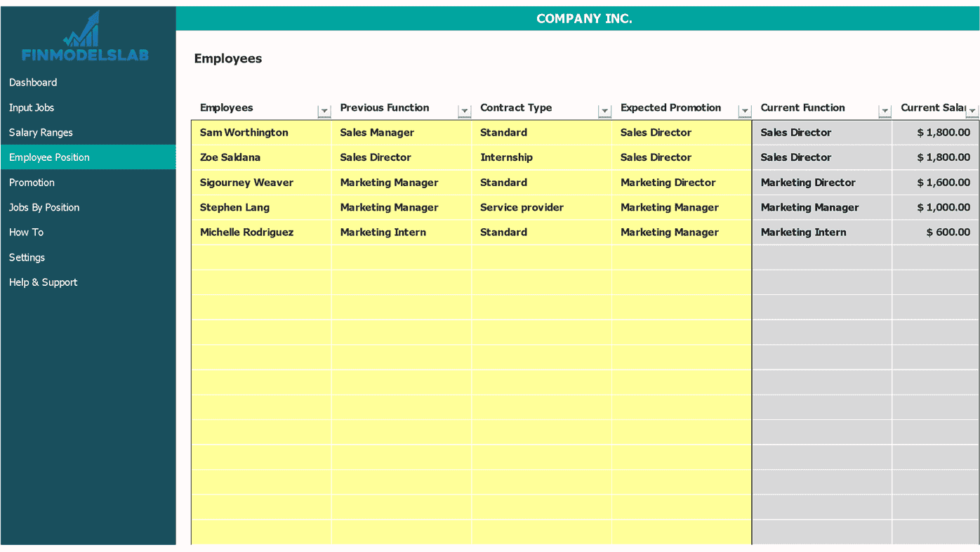Viewport: 980px width, 552px height.
Task: Open Current Function filter dropdown
Action: pos(885,111)
